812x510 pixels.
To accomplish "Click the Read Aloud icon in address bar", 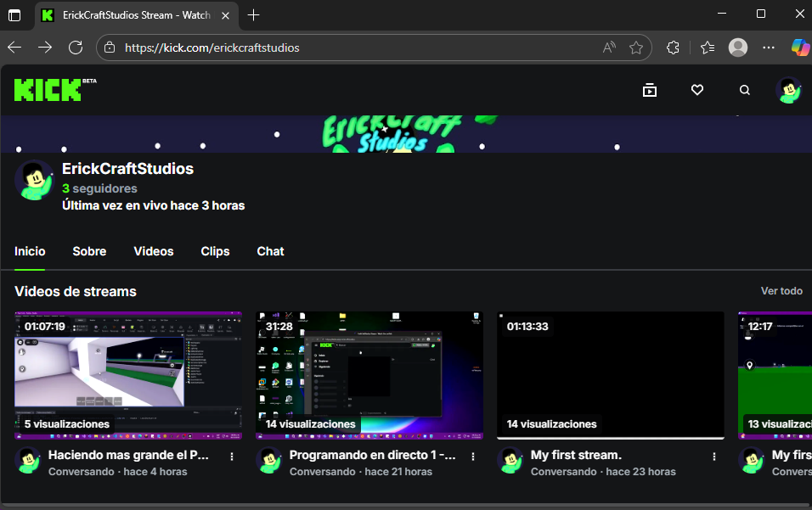I will (x=609, y=48).
